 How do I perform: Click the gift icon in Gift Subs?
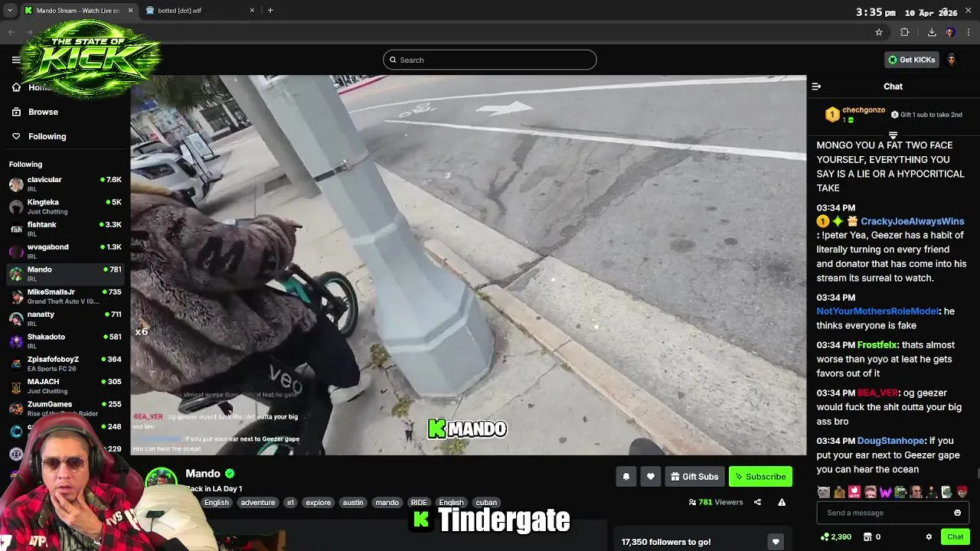[675, 477]
